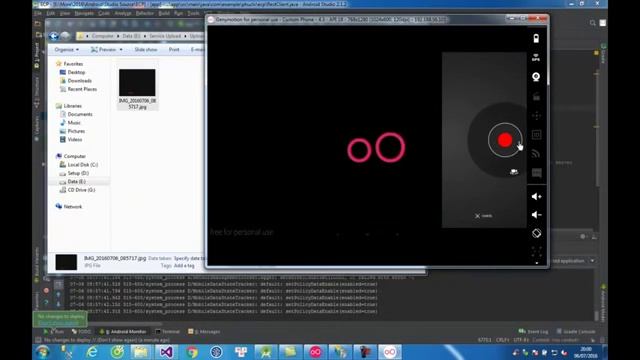Viewport: 640px width, 360px height.
Task: Open Internet Explorer from taskbar
Action: tap(92, 352)
